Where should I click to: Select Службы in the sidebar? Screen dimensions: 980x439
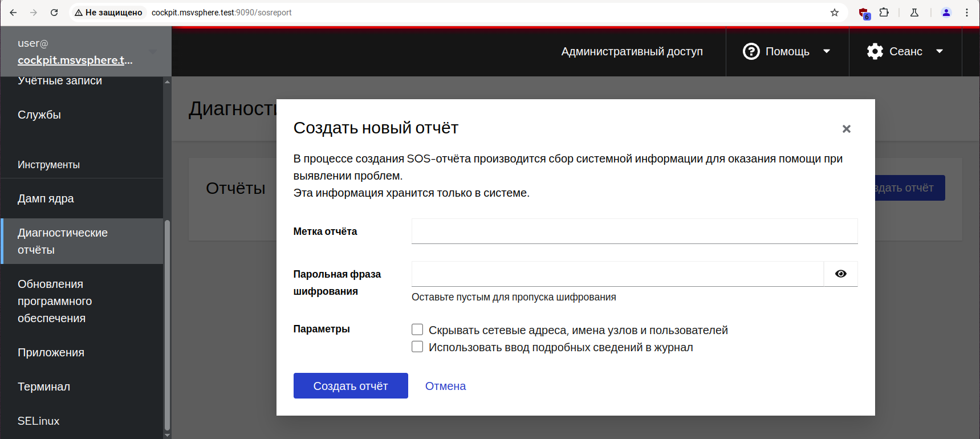pyautogui.click(x=39, y=115)
